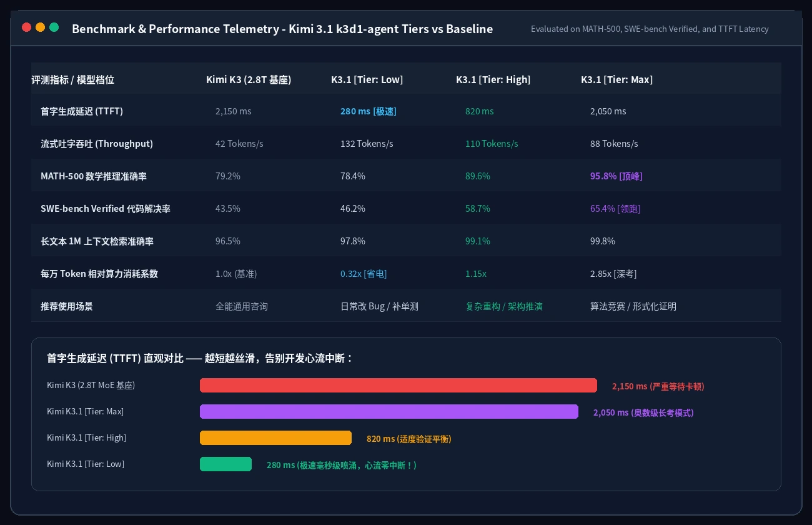Click table cell '820 ms' in TTFT row
812x525 pixels.
pyautogui.click(x=480, y=111)
